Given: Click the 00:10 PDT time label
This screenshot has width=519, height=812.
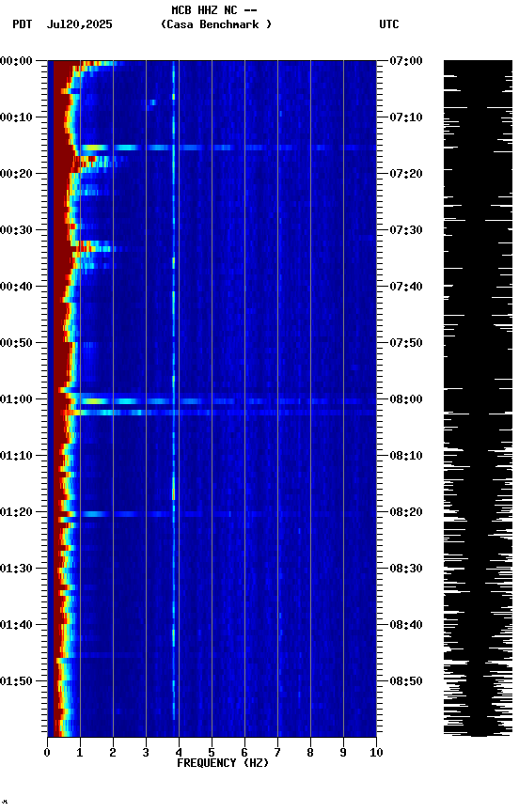Looking at the screenshot, I should coord(16,117).
